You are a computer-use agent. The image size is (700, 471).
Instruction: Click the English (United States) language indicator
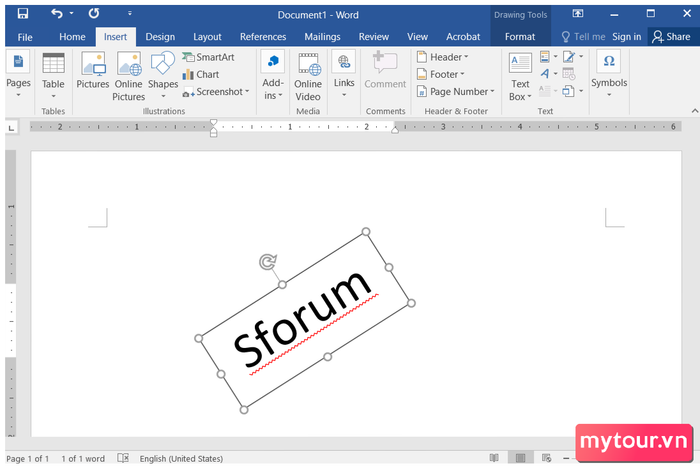tap(181, 458)
